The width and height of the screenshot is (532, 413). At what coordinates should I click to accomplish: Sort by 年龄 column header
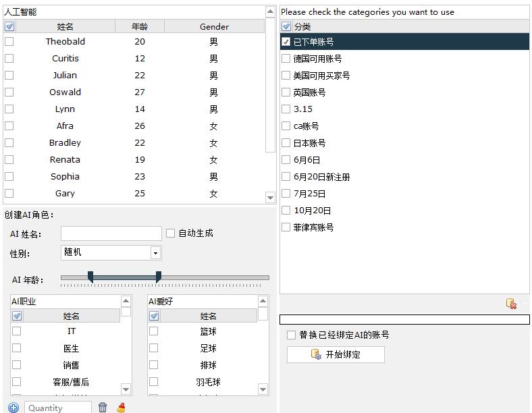(140, 26)
